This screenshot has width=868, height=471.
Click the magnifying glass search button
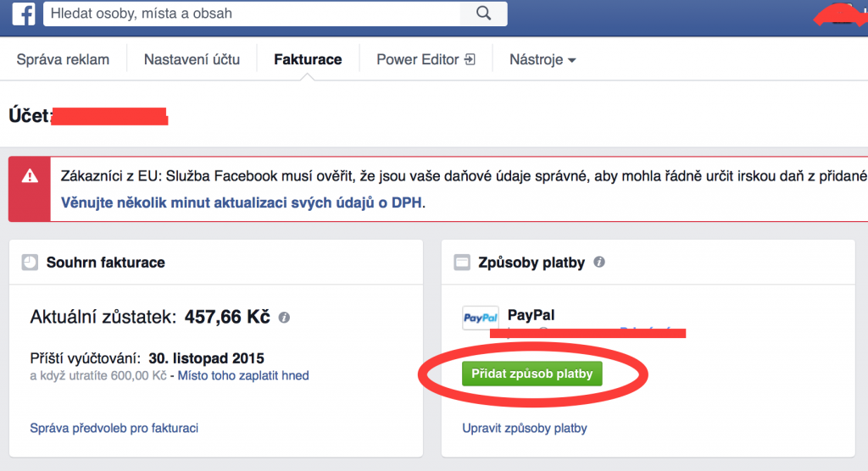pyautogui.click(x=483, y=14)
